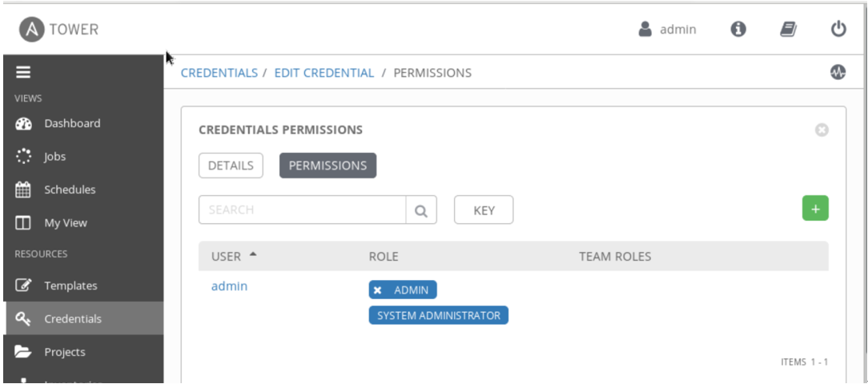
Task: Close the Credentials Permissions panel
Action: click(x=822, y=130)
